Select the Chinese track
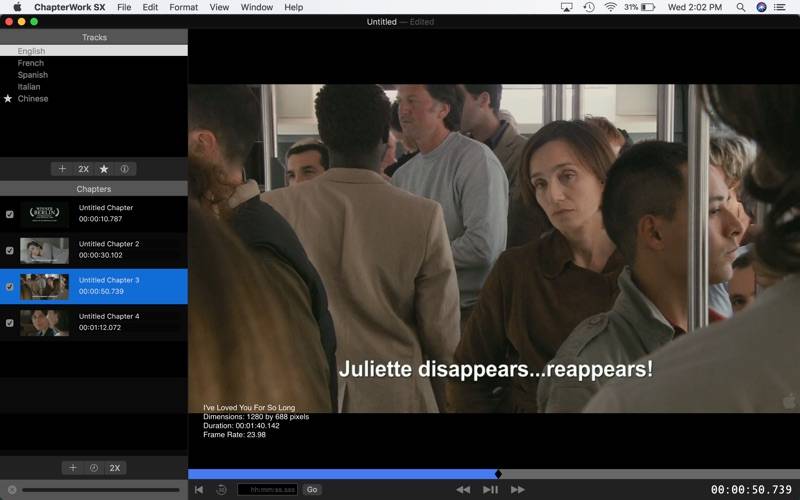Image resolution: width=800 pixels, height=500 pixels. [x=94, y=98]
